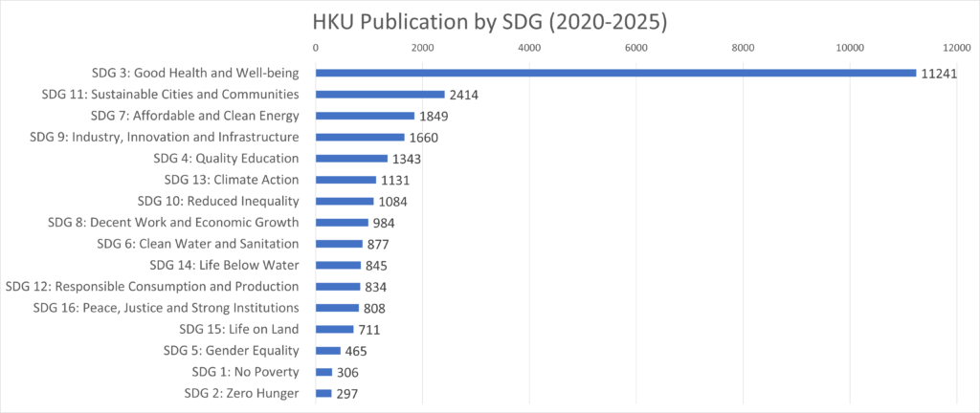This screenshot has width=980, height=413.
Task: Select the 984 data label
Action: [384, 223]
